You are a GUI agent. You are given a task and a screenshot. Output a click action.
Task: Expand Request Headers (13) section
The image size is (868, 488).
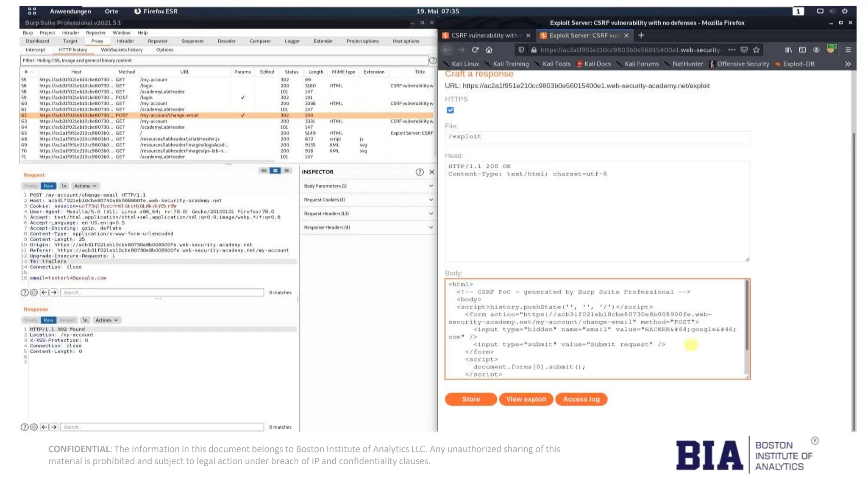[368, 213]
